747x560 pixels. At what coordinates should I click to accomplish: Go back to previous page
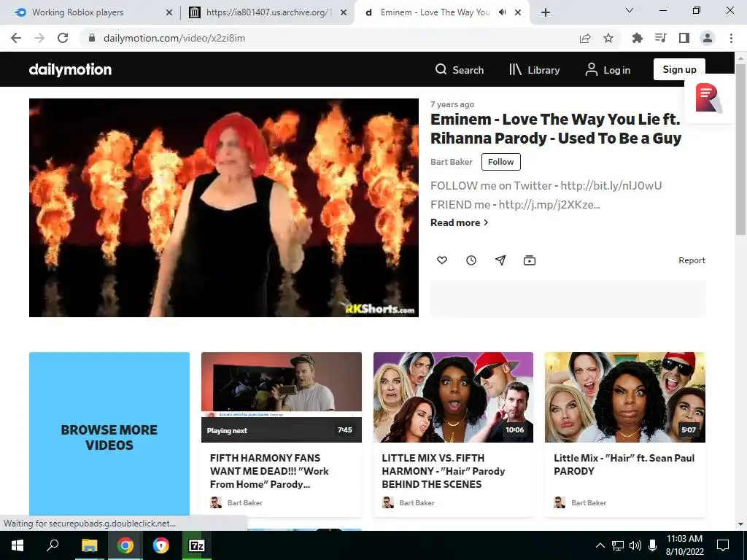click(x=16, y=38)
